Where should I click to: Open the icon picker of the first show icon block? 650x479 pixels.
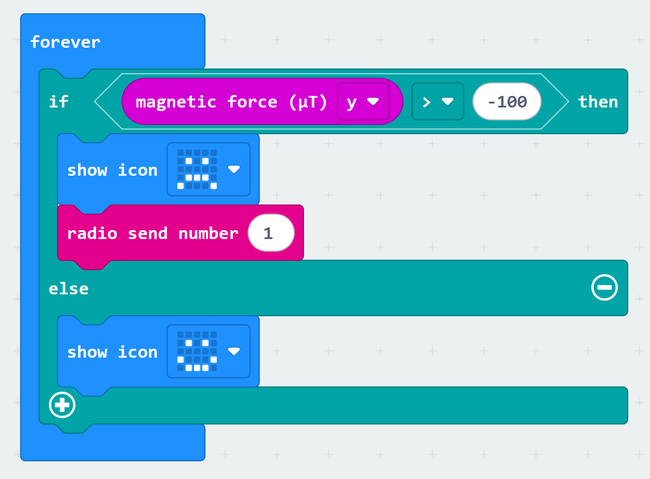pyautogui.click(x=209, y=169)
